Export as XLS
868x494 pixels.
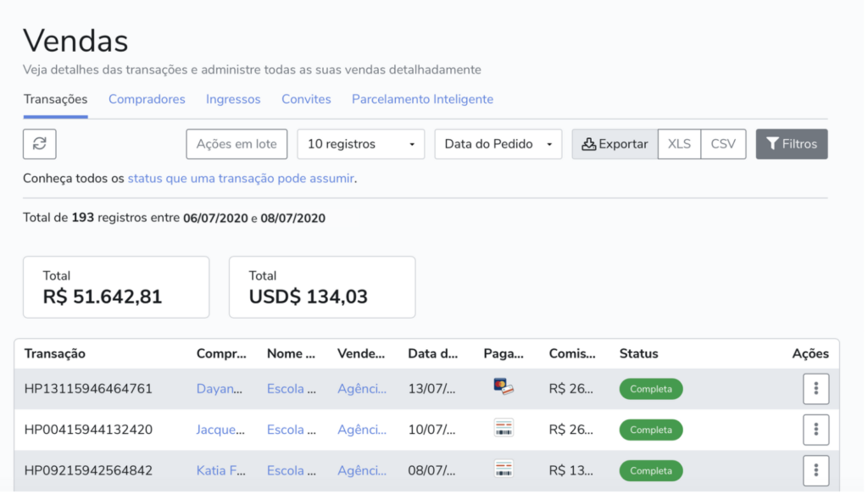tap(679, 144)
